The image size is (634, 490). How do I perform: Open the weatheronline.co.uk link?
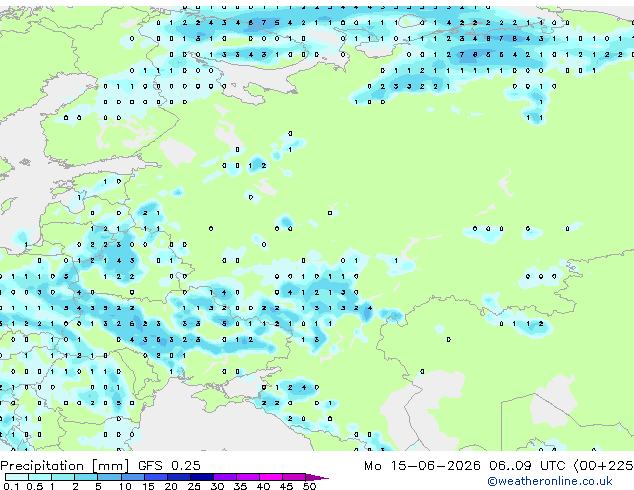pyautogui.click(x=550, y=481)
